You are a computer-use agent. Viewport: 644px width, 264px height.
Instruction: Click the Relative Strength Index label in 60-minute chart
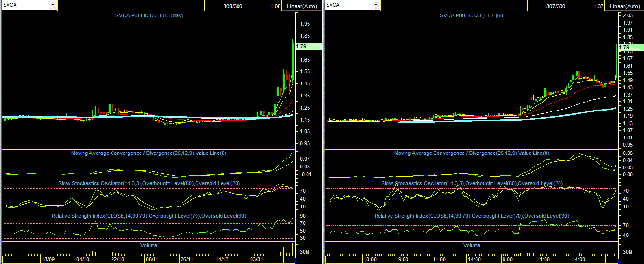(x=472, y=216)
